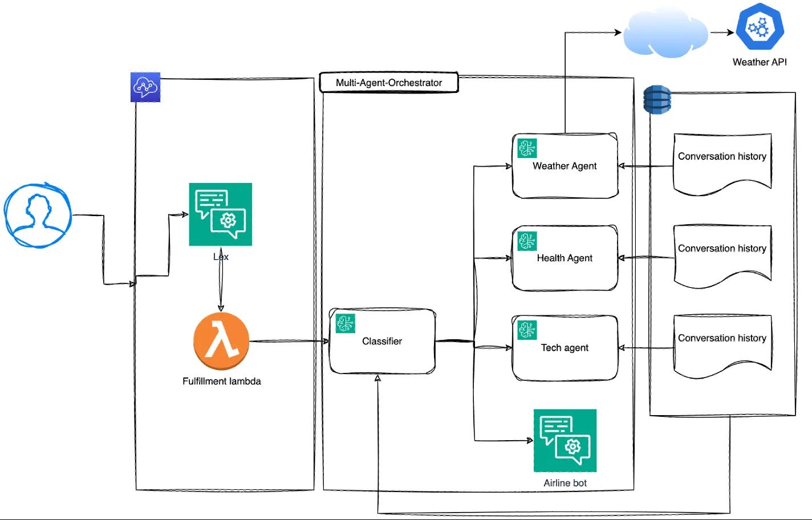Click the blue user avatar icon
The image size is (812, 520).
(38, 216)
